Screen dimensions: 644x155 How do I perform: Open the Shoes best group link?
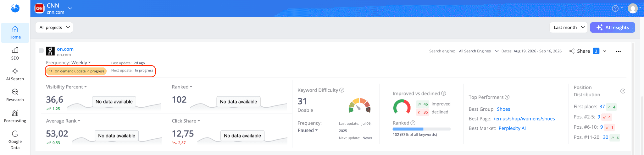click(x=503, y=109)
